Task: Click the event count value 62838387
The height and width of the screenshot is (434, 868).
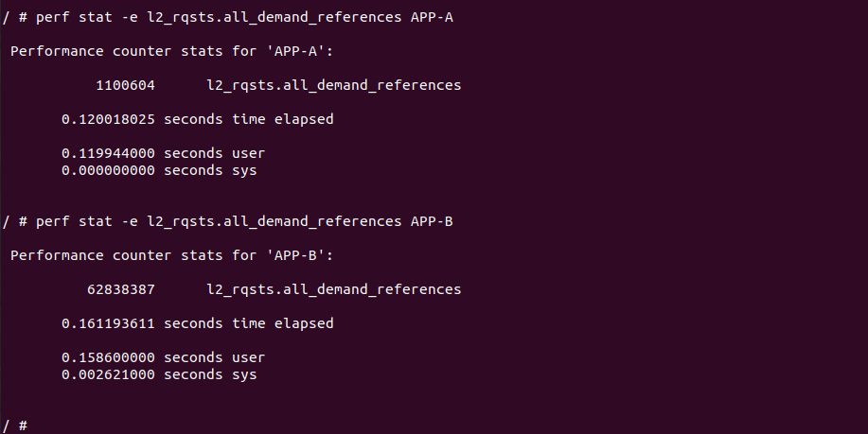Action: click(x=121, y=289)
